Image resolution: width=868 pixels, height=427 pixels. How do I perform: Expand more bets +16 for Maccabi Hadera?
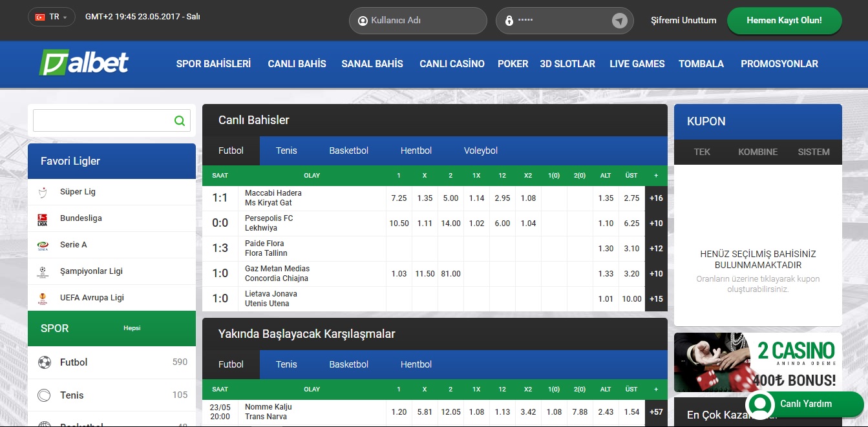(656, 198)
